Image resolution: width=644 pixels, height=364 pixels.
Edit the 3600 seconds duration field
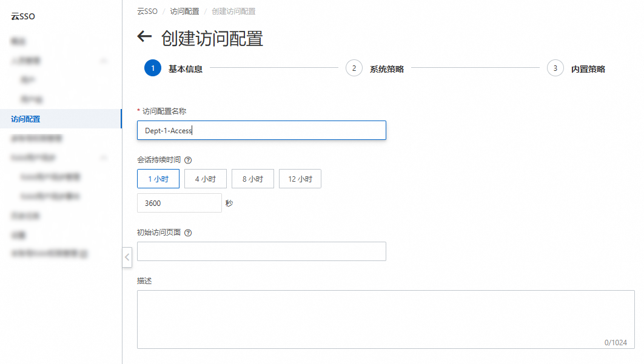179,203
